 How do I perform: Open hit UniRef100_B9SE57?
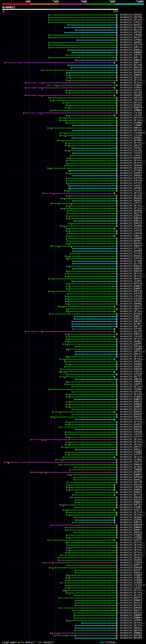click(131, 25)
